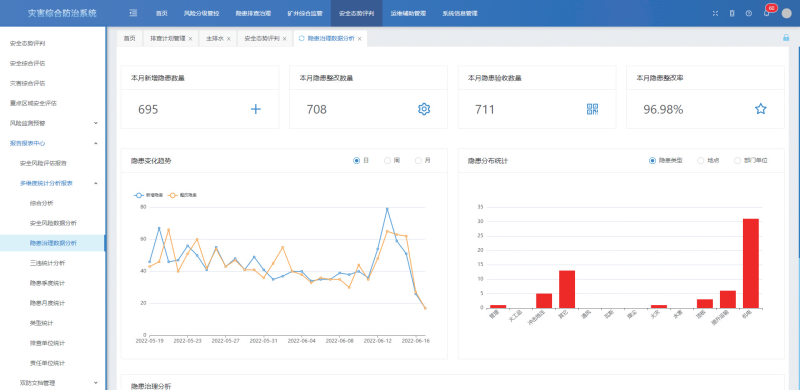Open 风险分级管控 top menu

point(202,13)
